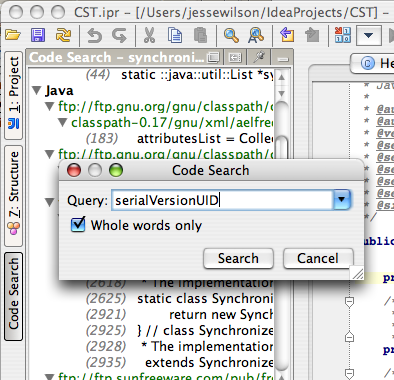Select result line (183) attributesList
This screenshot has height=380, width=394.
(x=179, y=138)
